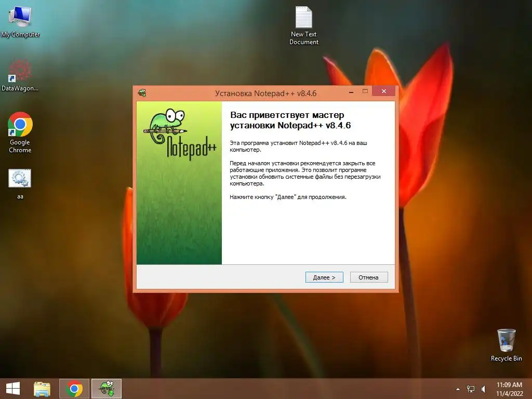This screenshot has height=399, width=532.
Task: Open My Computer desktop icon
Action: 20,21
